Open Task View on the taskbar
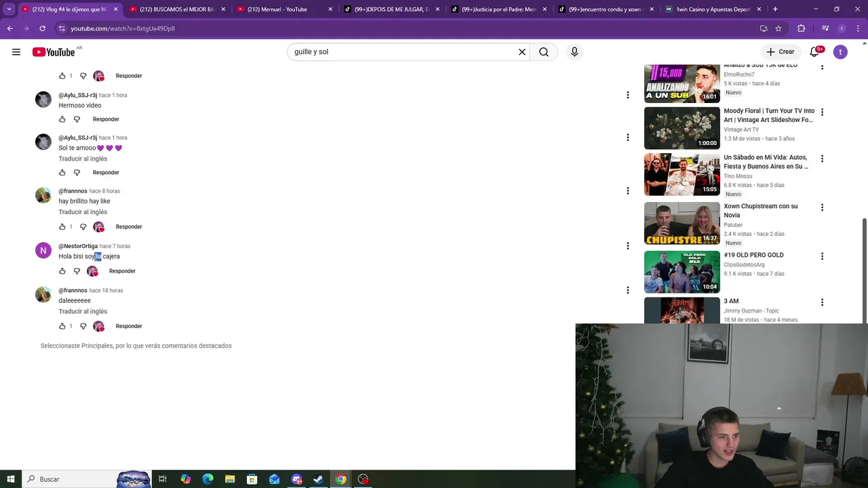 [x=163, y=479]
